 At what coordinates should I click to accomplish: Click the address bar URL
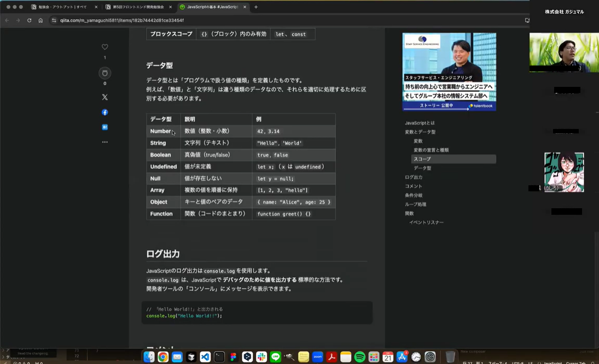(122, 20)
